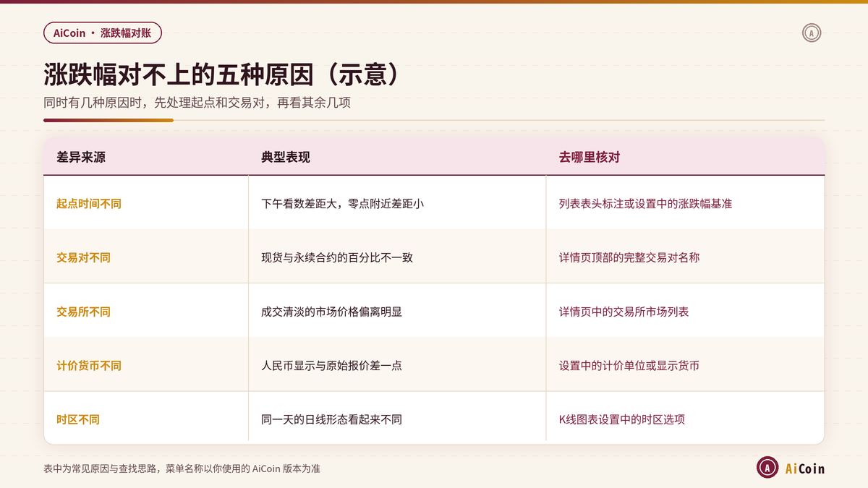Click the AiCoin wordmark text at bottom right
Viewport: 868px width, 488px height.
point(805,468)
